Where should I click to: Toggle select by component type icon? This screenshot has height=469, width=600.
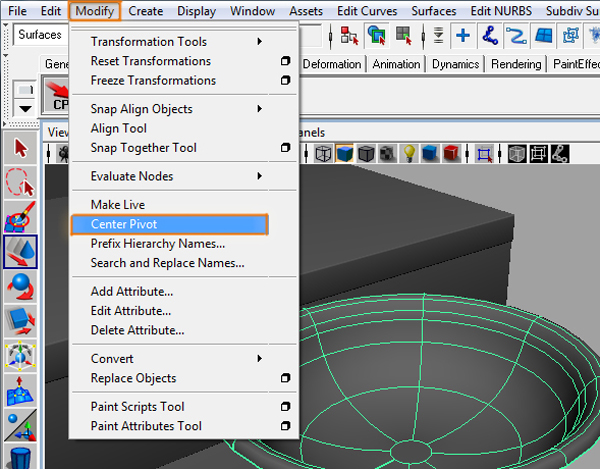tap(404, 35)
